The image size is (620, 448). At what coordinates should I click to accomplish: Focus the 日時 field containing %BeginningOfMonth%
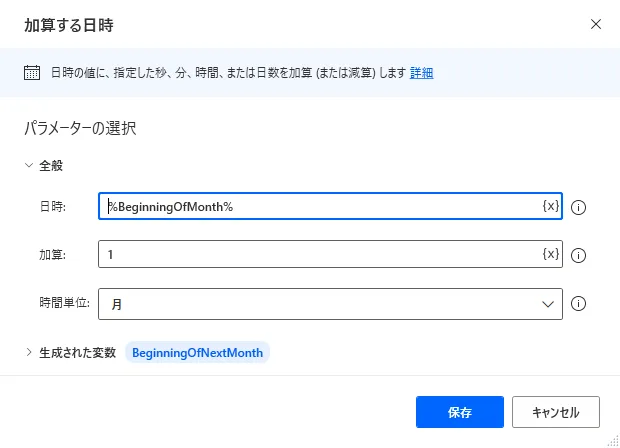tap(320, 206)
